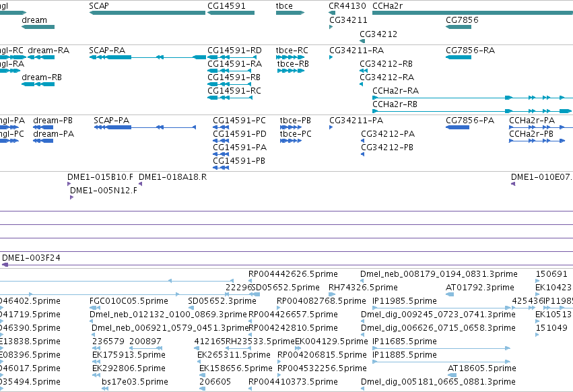Select the IP11885.5prime EST label
Image resolution: width=573 pixels, height=392 pixels.
[x=405, y=355]
